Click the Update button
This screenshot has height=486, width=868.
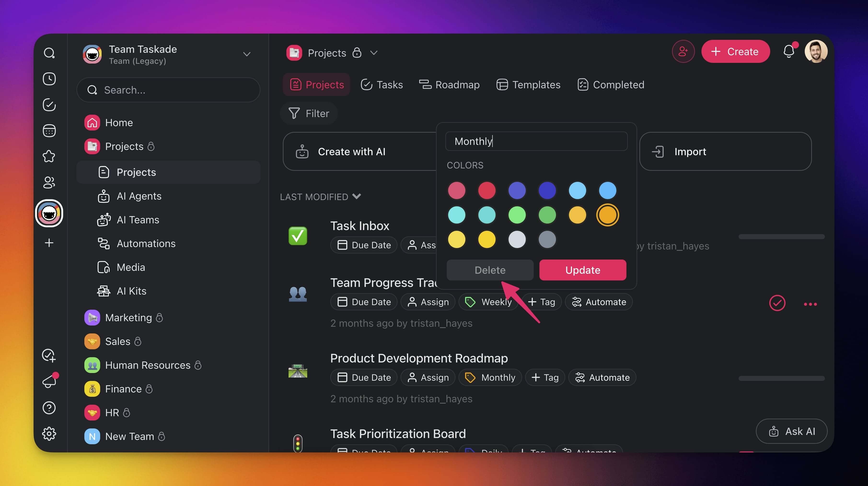click(x=583, y=270)
